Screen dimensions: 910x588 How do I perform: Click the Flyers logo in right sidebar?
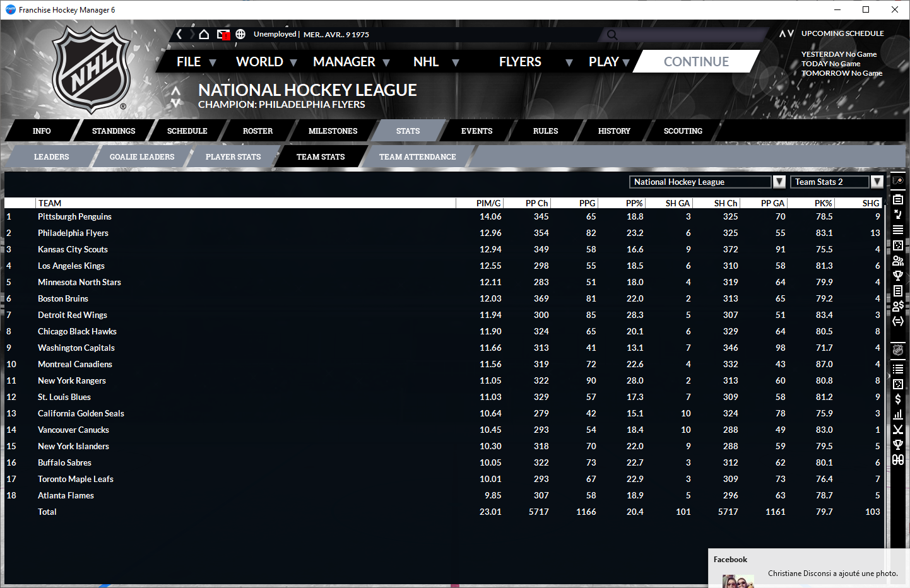coord(898,180)
